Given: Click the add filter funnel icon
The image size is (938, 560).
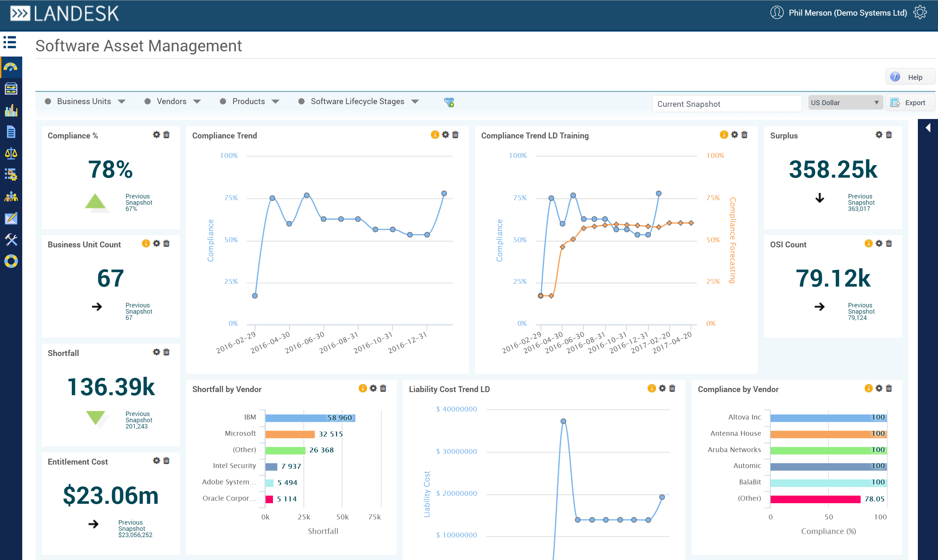Looking at the screenshot, I should tap(449, 102).
